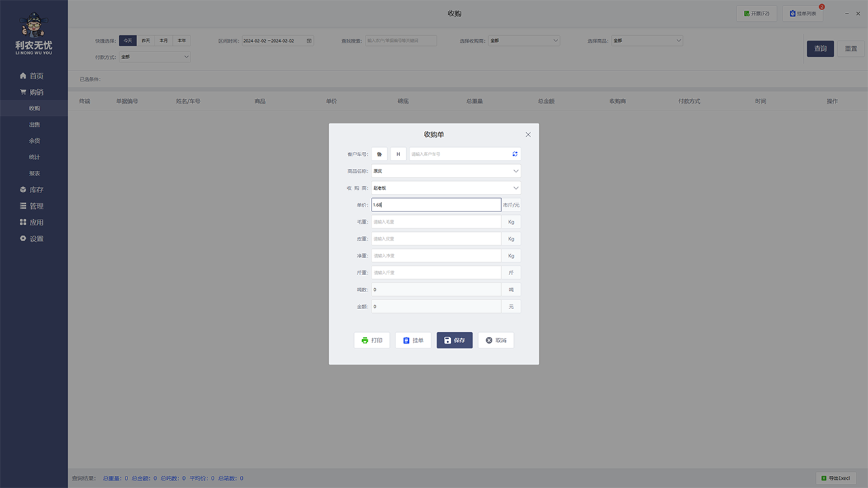Select the 昨天 quick filter
Screen dimensions: 868x488
pos(146,41)
